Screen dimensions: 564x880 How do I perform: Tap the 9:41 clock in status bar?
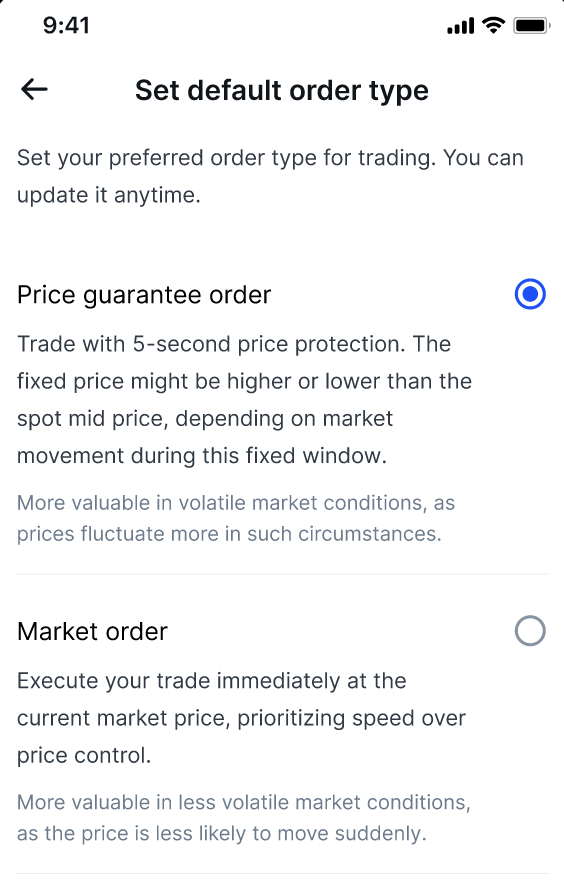[x=66, y=26]
